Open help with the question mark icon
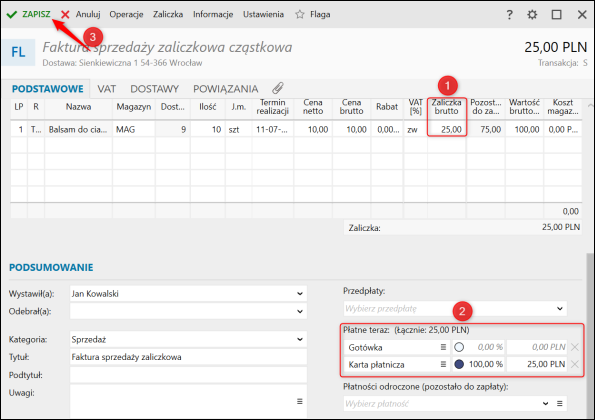The image size is (595, 420). click(509, 14)
